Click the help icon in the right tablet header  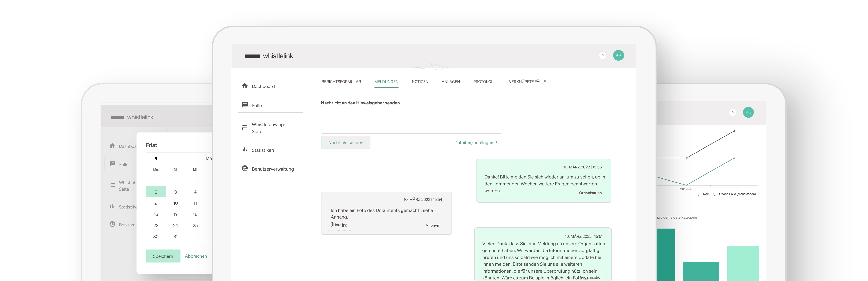tap(732, 113)
